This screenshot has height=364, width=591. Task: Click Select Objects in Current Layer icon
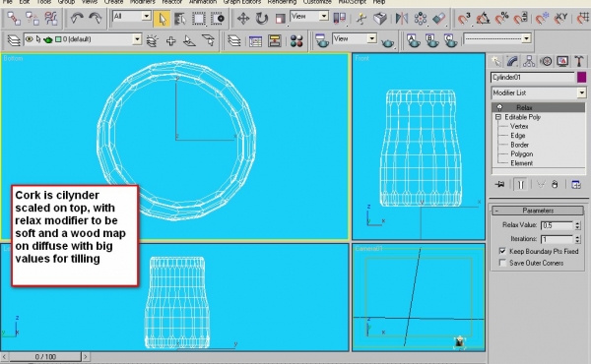tap(189, 40)
